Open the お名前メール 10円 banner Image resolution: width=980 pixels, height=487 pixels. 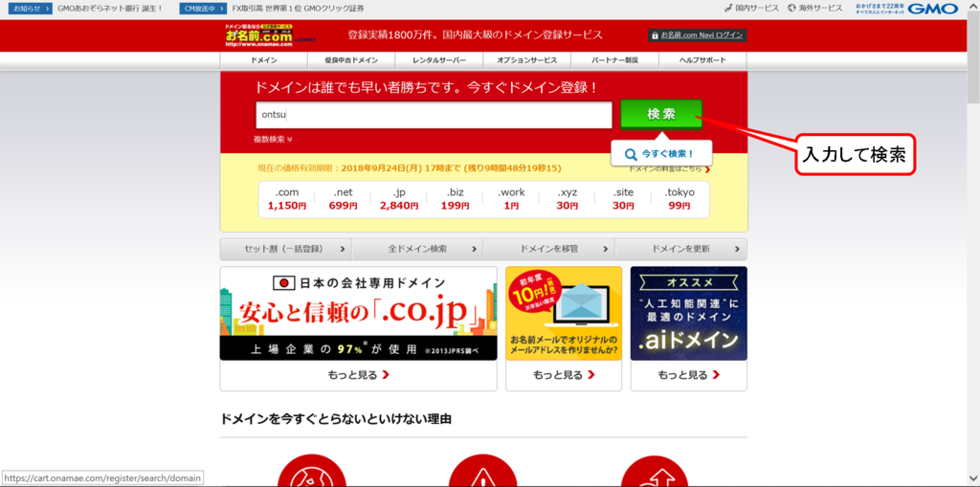pyautogui.click(x=564, y=313)
